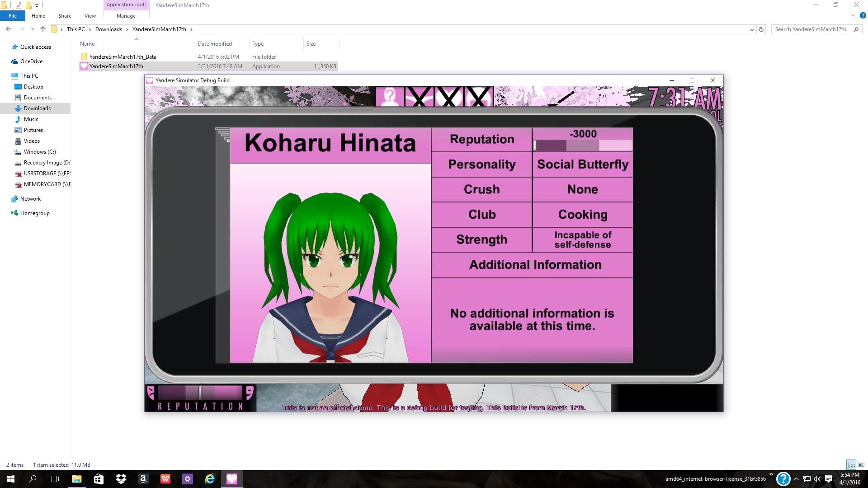868x488 pixels.
Task: Click Downloads in the address breadcrumb
Action: (108, 29)
